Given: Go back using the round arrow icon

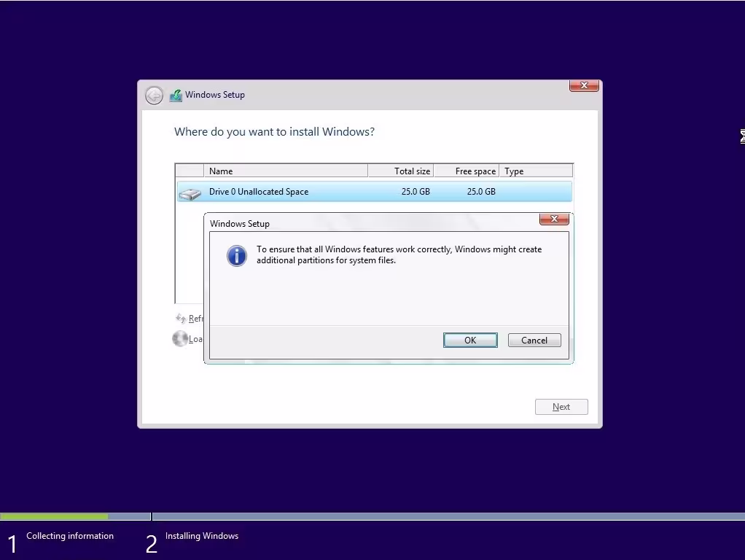Looking at the screenshot, I should [x=154, y=95].
